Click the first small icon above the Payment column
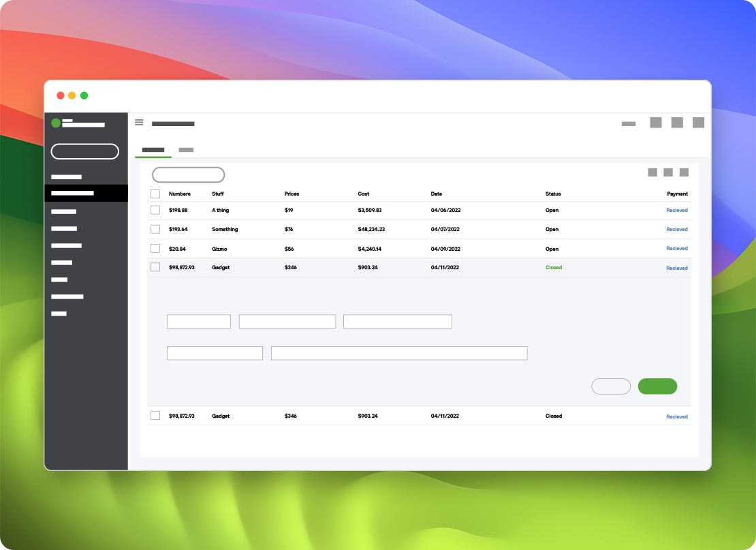The height and width of the screenshot is (550, 756). [x=652, y=172]
